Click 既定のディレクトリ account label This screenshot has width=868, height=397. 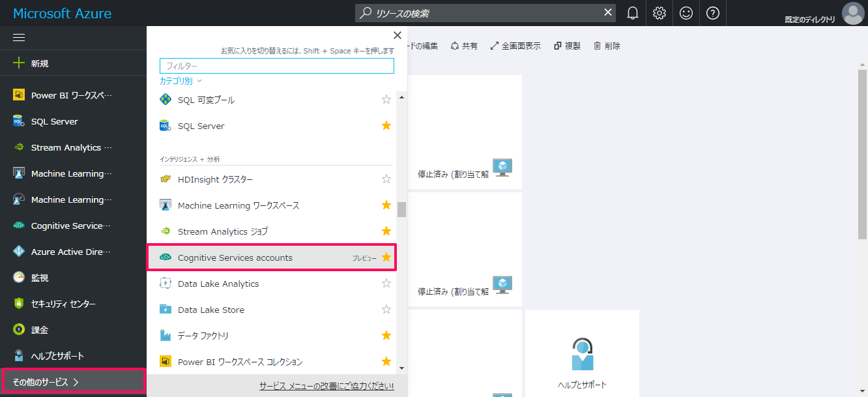click(x=810, y=20)
